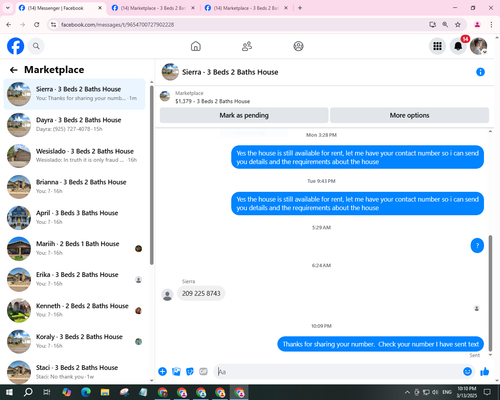Click the browser back button
This screenshot has width=500, height=400.
9,25
